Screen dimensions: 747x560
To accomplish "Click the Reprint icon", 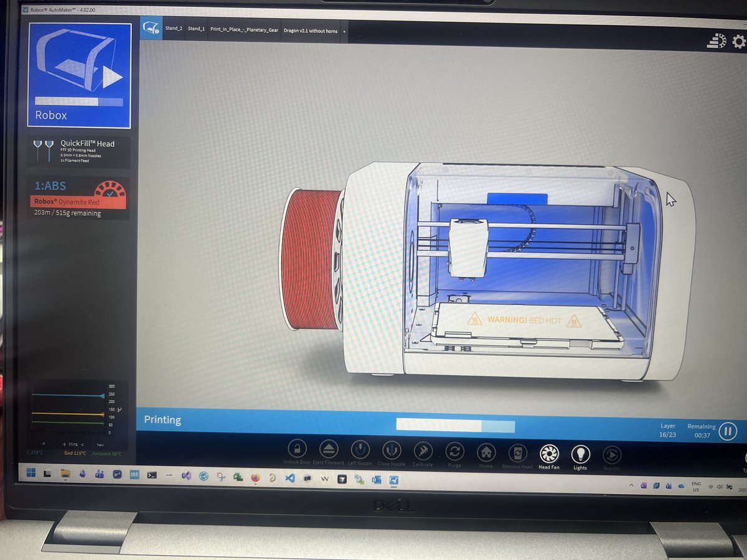I will tap(611, 456).
